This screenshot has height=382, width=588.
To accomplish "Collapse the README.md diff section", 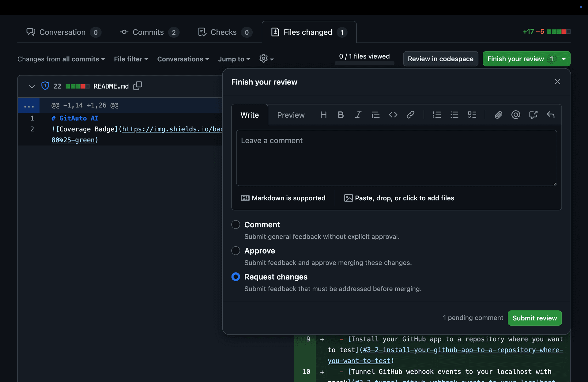I will 32,86.
